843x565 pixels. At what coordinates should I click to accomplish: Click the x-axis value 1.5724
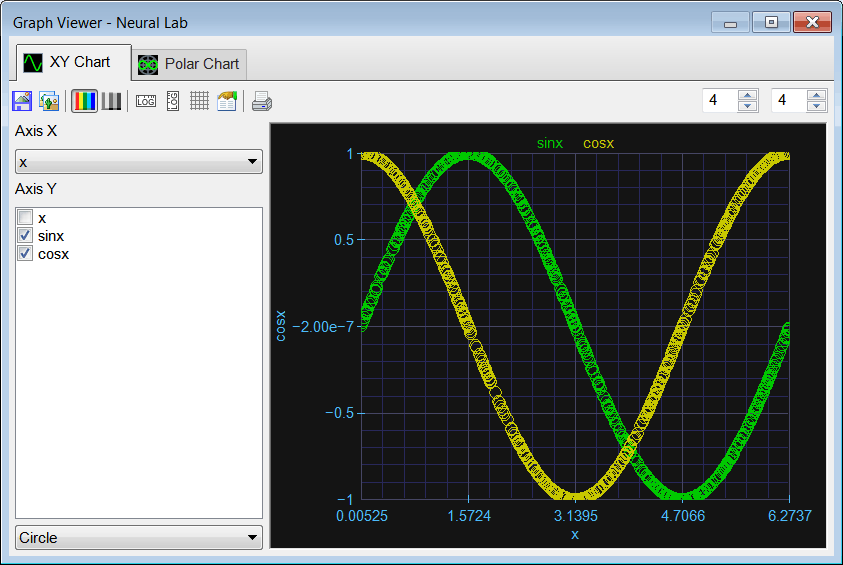click(469, 516)
